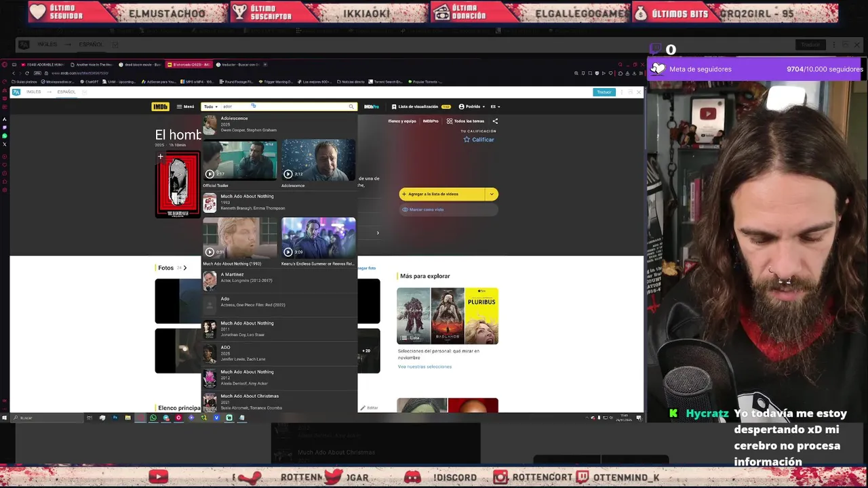Click the Editar pencil for Elenco principal
The width and height of the screenshot is (868, 488).
point(370,407)
